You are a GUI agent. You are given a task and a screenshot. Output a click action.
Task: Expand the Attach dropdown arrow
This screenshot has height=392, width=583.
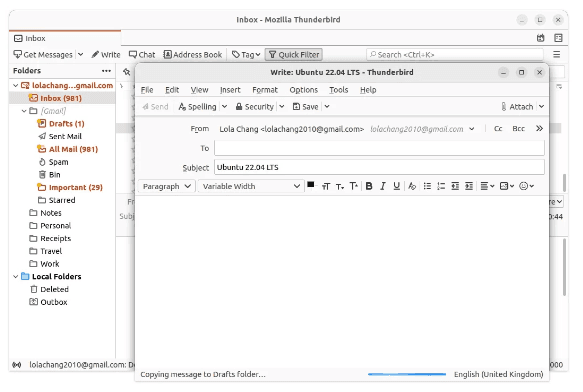point(541,107)
